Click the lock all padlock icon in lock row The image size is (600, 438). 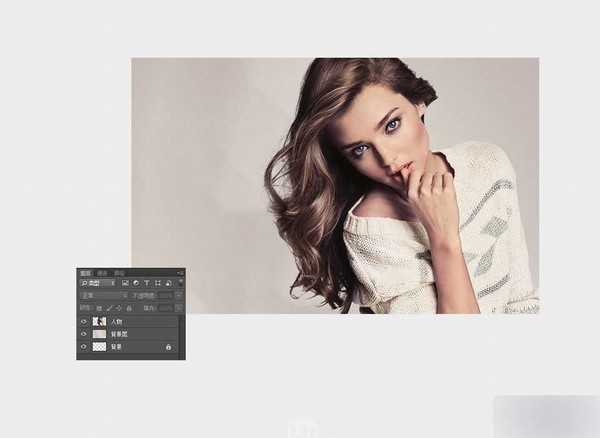(x=129, y=308)
